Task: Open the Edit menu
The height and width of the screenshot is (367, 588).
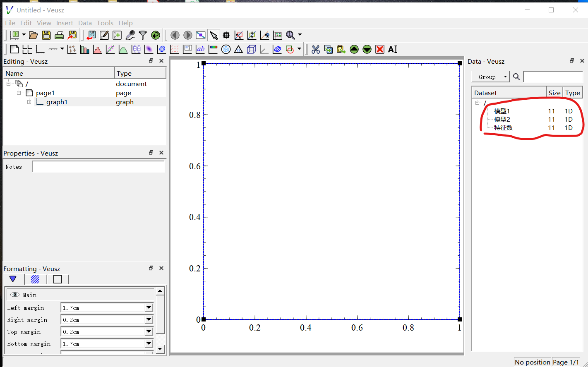Action: [x=26, y=23]
